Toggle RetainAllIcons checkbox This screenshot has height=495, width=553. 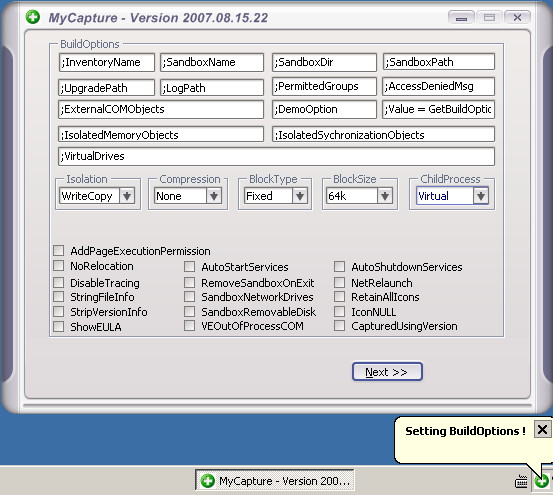339,297
